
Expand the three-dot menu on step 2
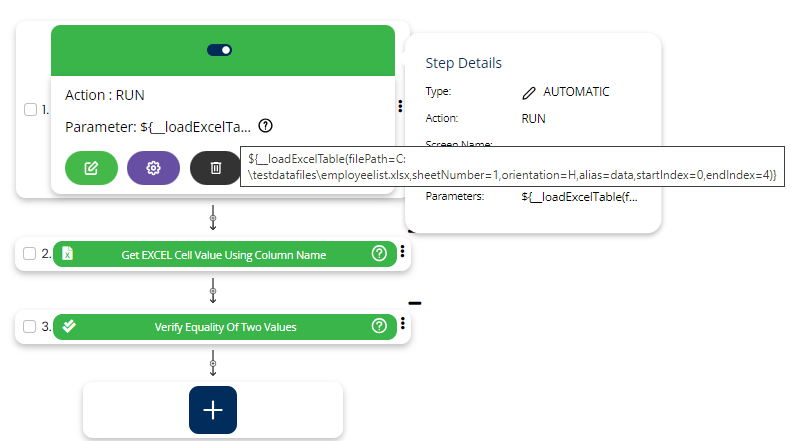[x=402, y=252]
